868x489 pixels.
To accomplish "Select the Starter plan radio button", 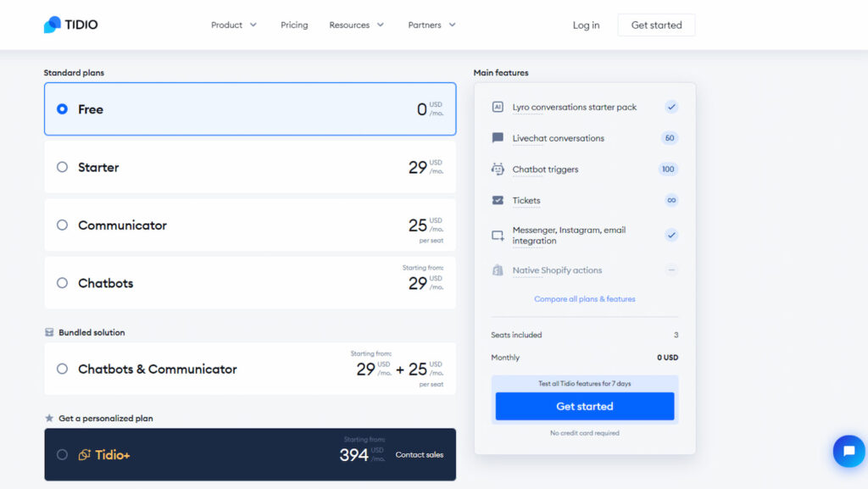I will pos(61,167).
